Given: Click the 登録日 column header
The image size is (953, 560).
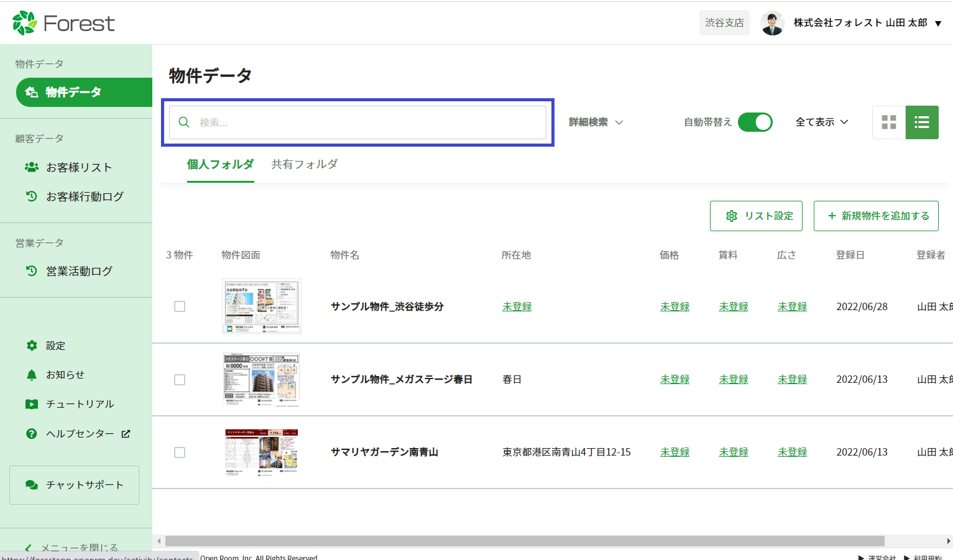Looking at the screenshot, I should pyautogui.click(x=850, y=255).
